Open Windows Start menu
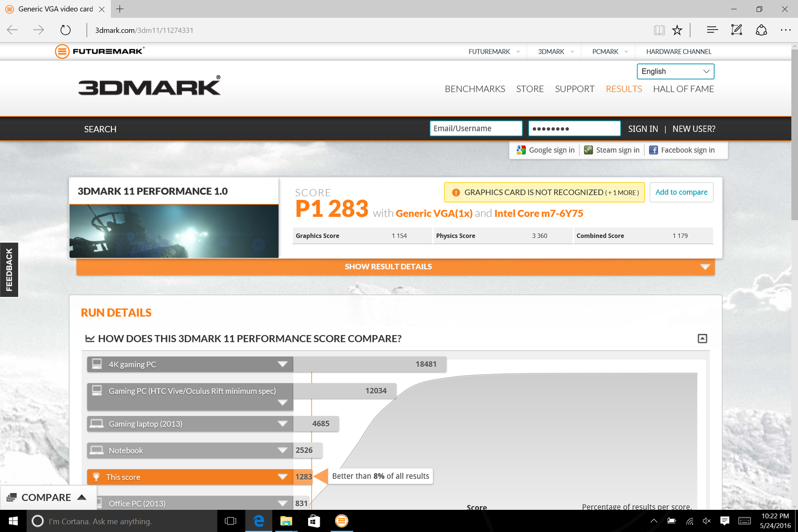This screenshot has height=532, width=798. tap(13, 521)
